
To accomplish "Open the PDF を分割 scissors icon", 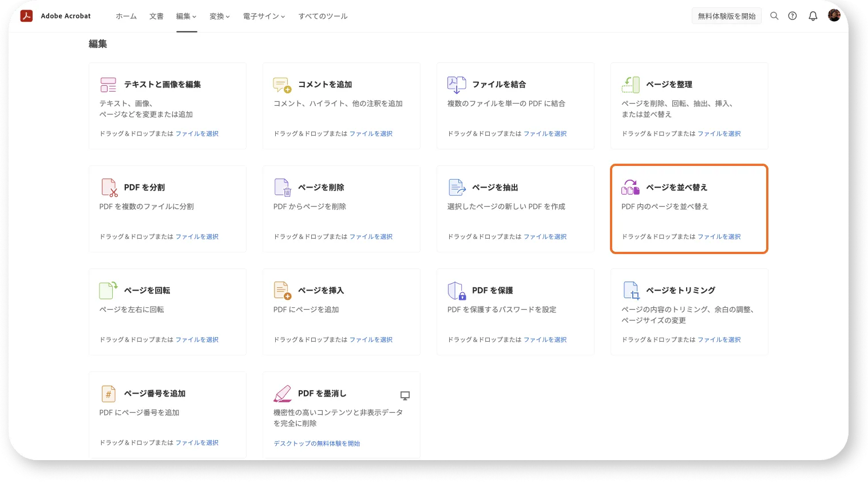I will pos(109,188).
